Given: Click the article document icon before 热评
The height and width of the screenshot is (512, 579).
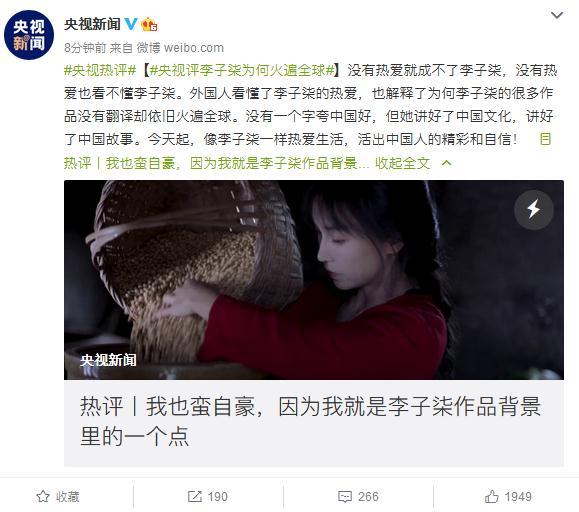Looking at the screenshot, I should (545, 140).
